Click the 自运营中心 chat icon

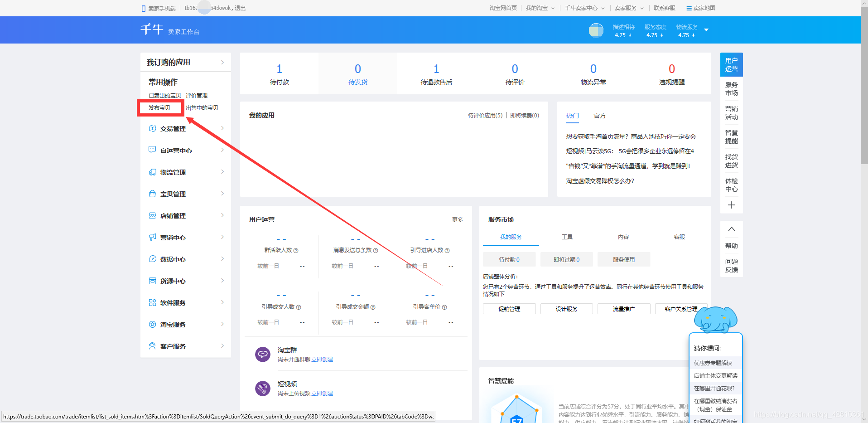pos(153,150)
